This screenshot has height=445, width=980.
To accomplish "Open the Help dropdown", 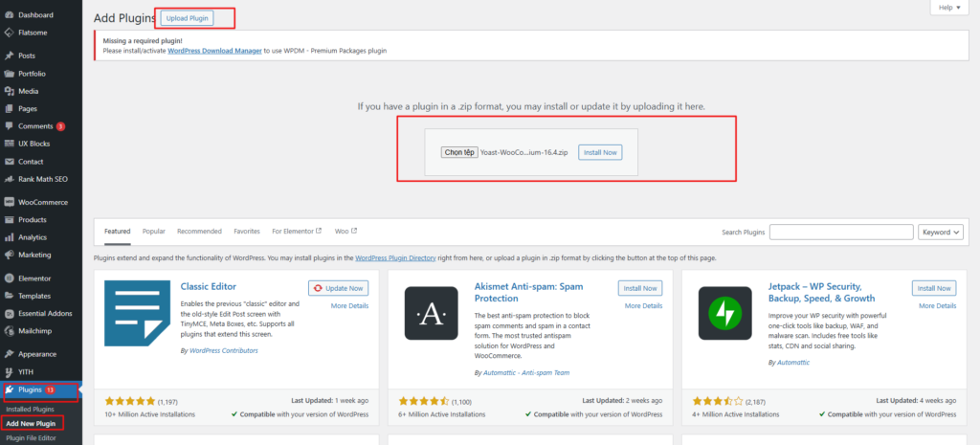I will pyautogui.click(x=949, y=8).
